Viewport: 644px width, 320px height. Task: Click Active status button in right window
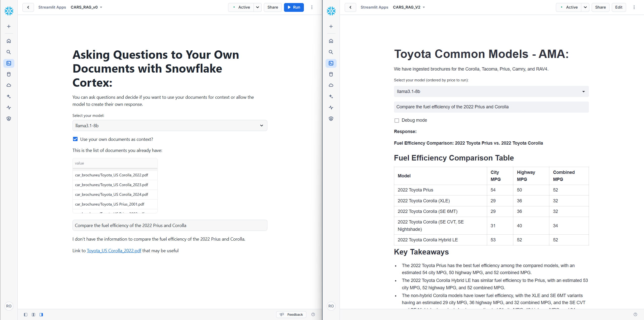point(569,7)
